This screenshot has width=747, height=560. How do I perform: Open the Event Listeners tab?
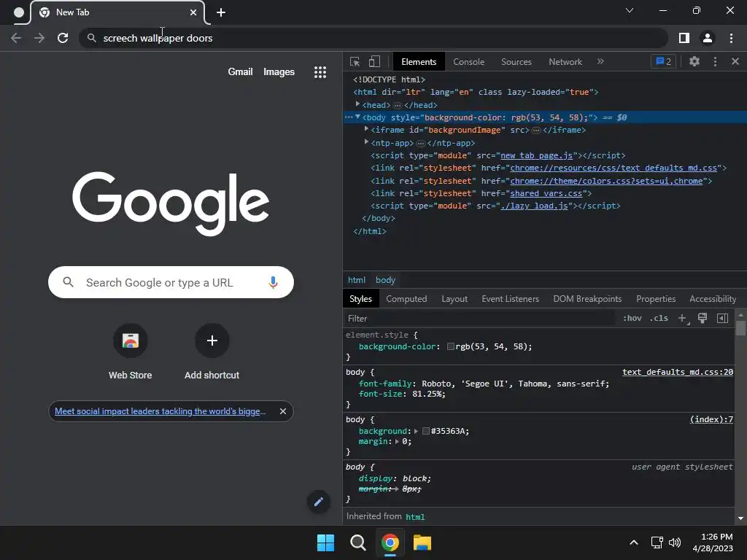coord(510,299)
